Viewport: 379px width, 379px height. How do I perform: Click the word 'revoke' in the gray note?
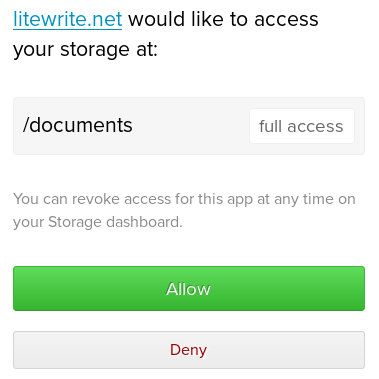pyautogui.click(x=96, y=199)
